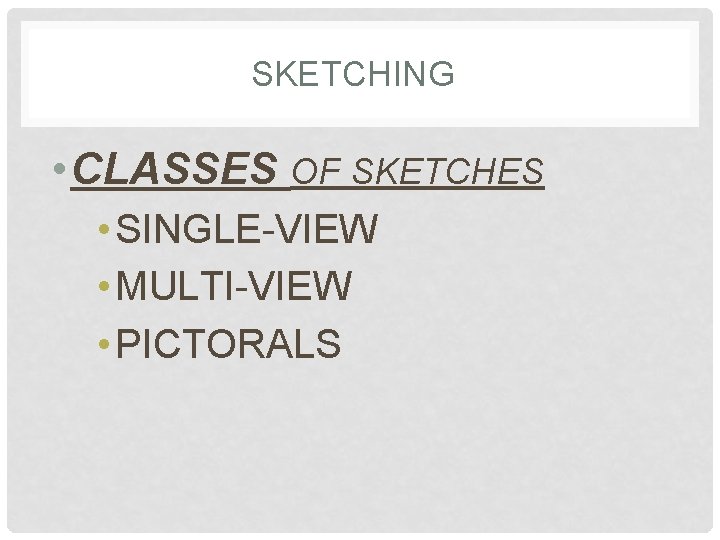Image resolution: width=720 pixels, height=540 pixels.
Task: Click the word MULTI in MULTI-VIEW
Action: click(174, 286)
